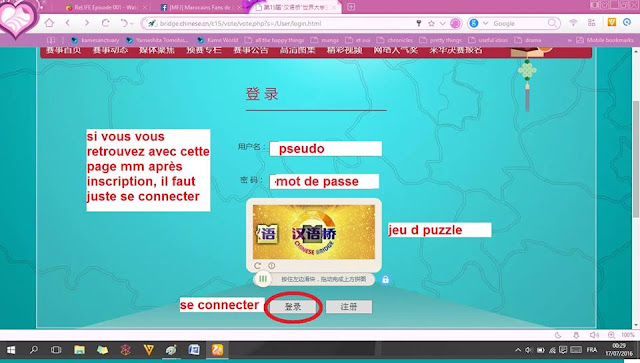This screenshot has width=640, height=363.
Task: Open the 媒体聚焦 menu item
Action: coord(157,51)
